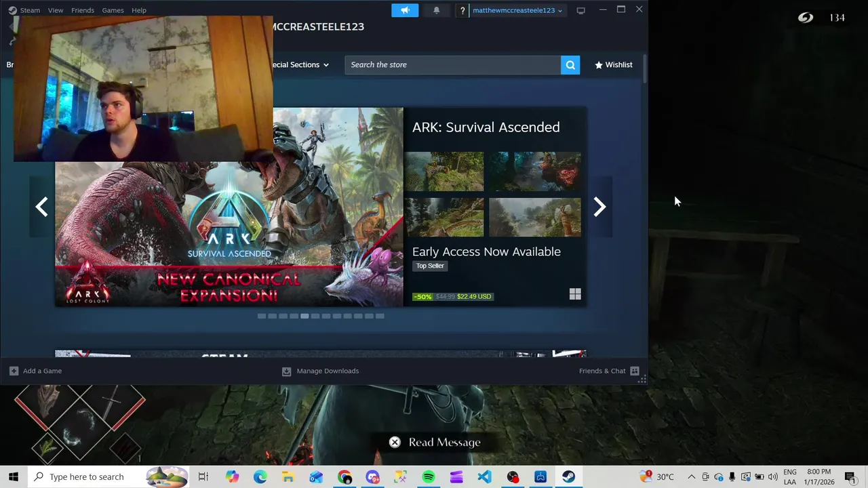Screen dimensions: 868x488
Task: Open Google Chrome from the taskbar
Action: [x=344, y=476]
